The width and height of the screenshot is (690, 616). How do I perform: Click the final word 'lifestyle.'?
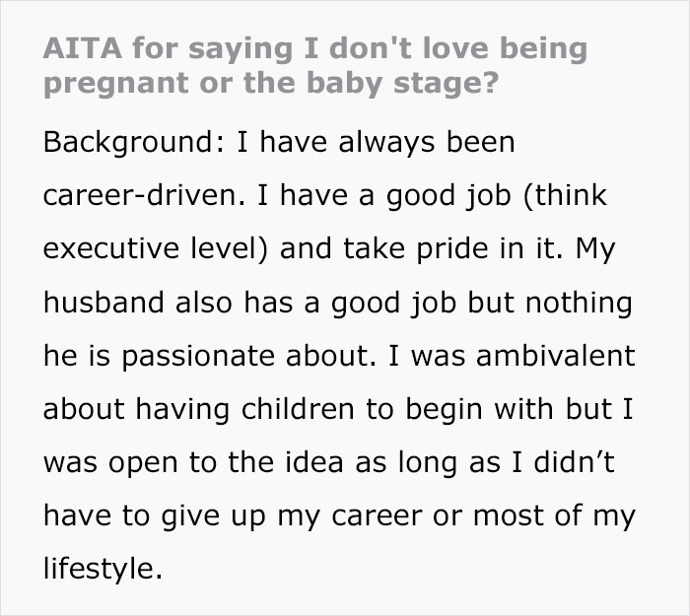click(103, 570)
